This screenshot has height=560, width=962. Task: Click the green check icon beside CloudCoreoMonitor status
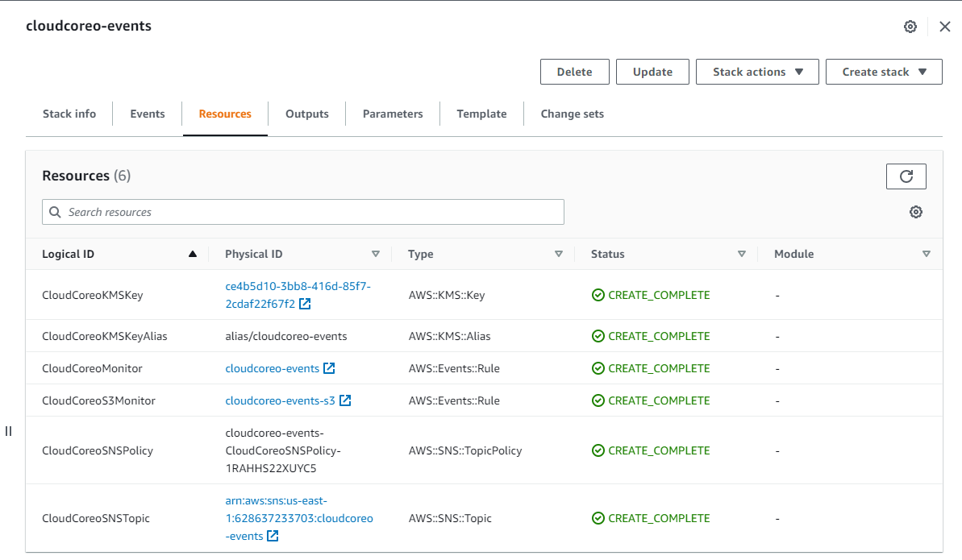coord(598,368)
